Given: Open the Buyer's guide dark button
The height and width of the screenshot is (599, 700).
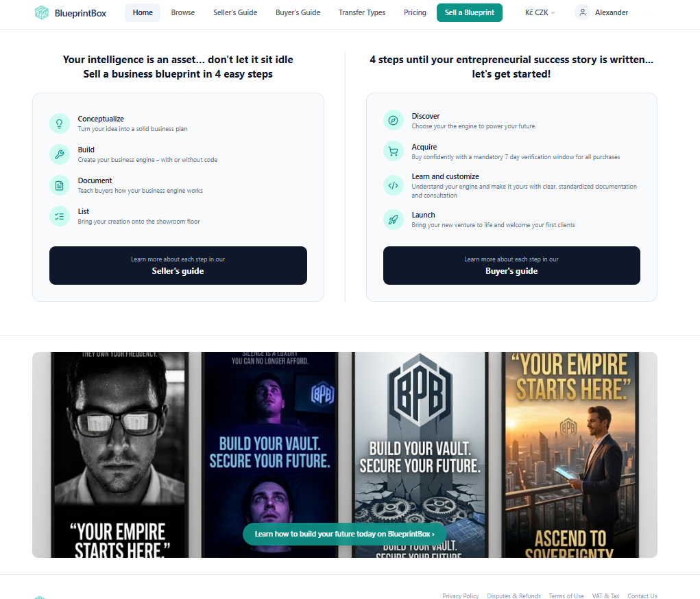Looking at the screenshot, I should (511, 266).
